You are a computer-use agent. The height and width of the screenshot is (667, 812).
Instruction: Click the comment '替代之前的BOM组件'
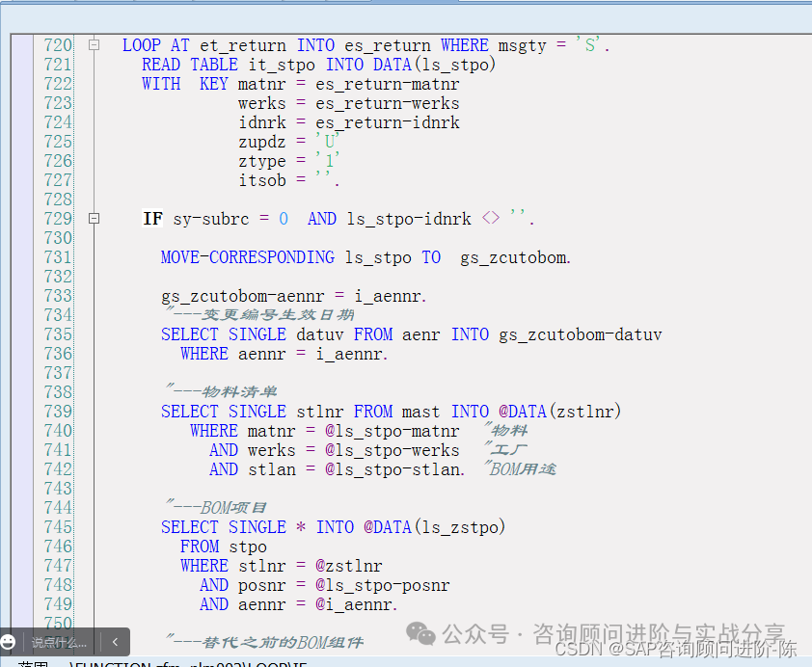(x=283, y=643)
